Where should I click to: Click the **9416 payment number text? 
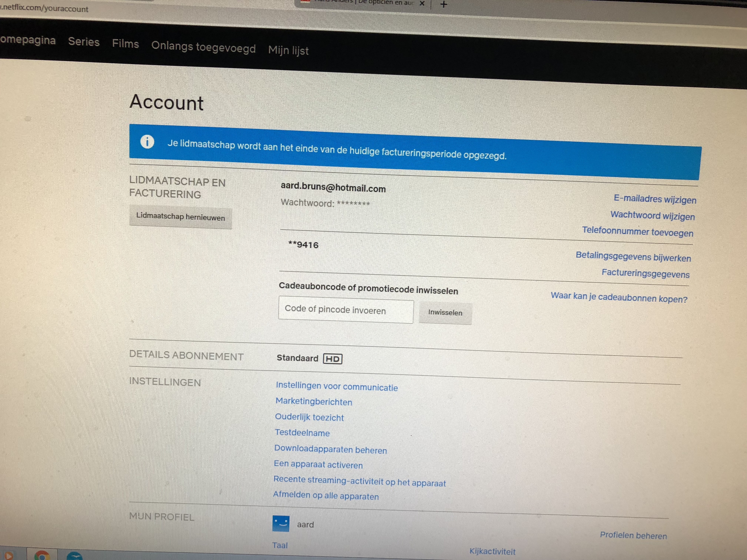(303, 245)
